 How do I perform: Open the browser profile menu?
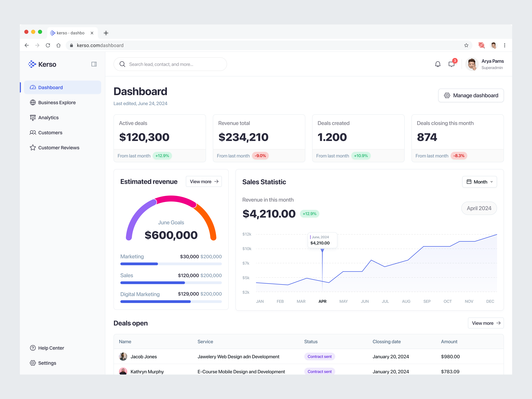[x=494, y=45]
